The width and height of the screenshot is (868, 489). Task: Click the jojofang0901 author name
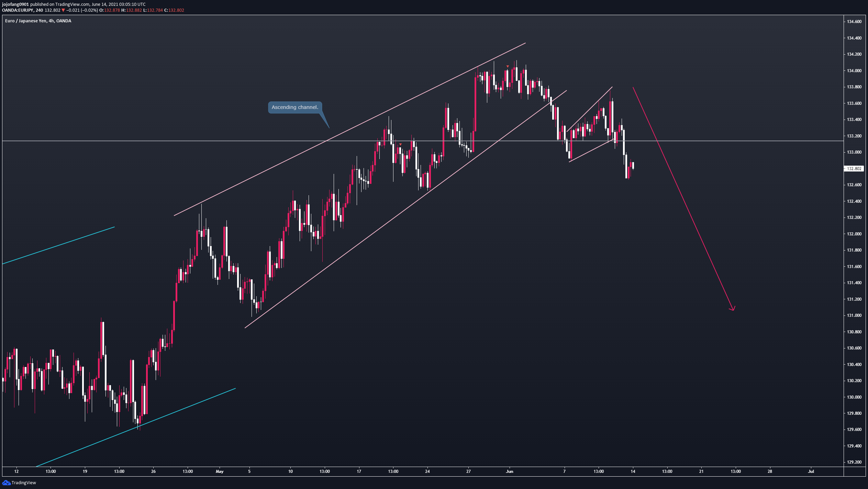15,4
